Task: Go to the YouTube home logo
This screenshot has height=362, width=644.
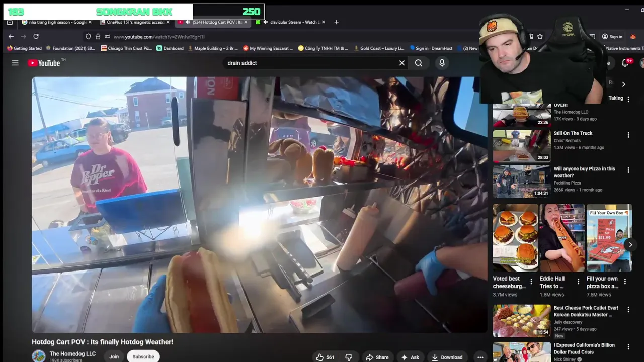Action: coord(44,63)
